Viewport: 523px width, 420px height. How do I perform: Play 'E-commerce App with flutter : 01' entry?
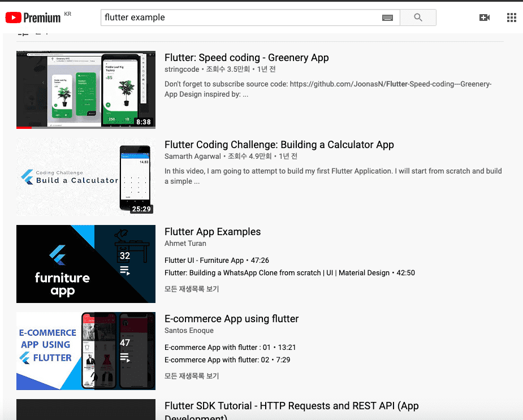(230, 348)
